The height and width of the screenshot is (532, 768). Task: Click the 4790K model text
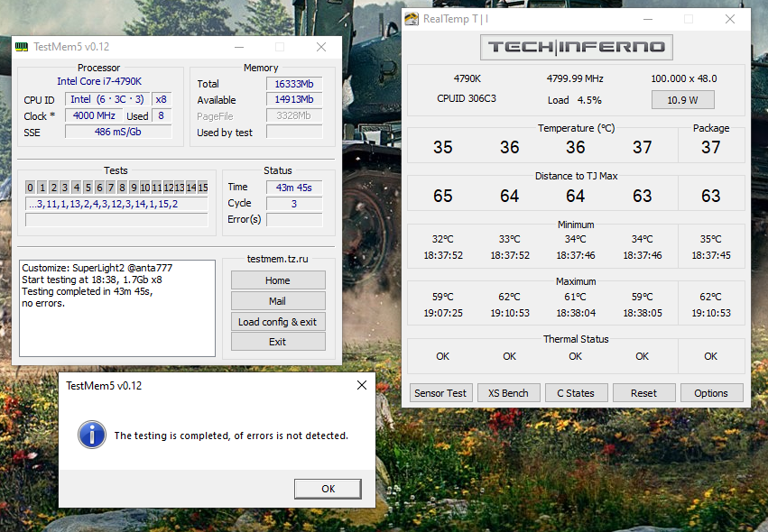coord(467,78)
